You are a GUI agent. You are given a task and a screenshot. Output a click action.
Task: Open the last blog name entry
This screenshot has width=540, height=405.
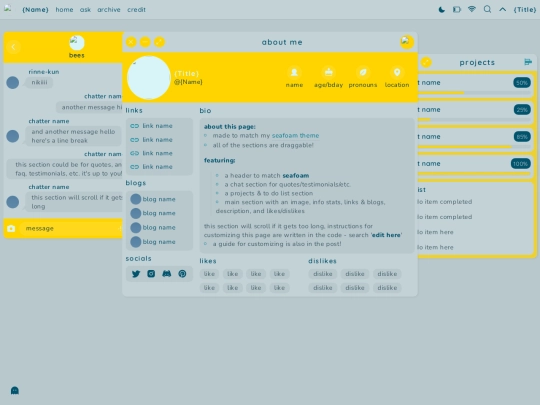[153, 242]
